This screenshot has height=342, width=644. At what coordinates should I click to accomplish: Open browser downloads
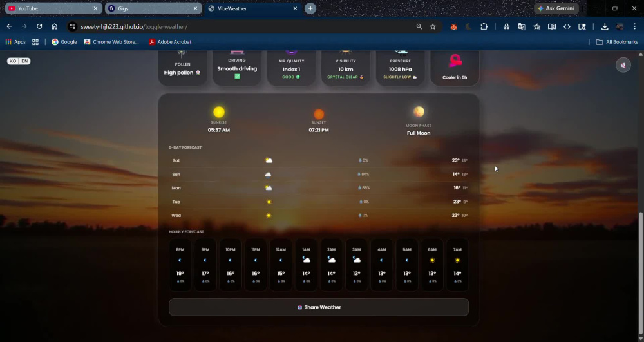click(605, 26)
